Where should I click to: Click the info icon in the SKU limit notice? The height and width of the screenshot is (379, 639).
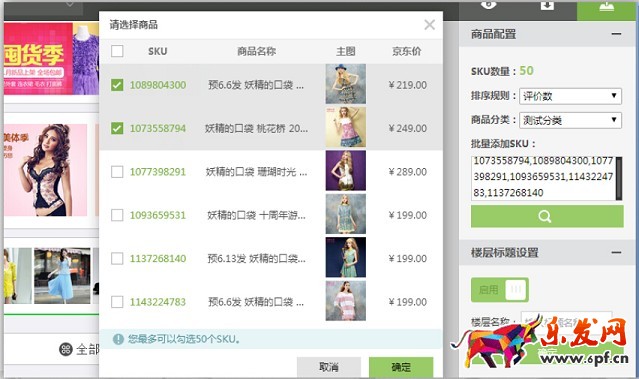coord(118,339)
